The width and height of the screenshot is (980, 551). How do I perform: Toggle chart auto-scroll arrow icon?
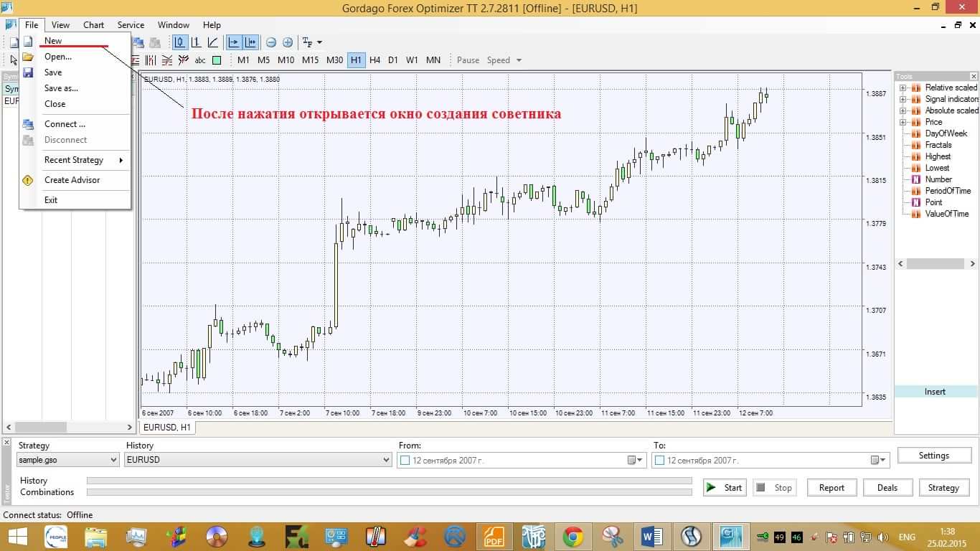pyautogui.click(x=234, y=42)
